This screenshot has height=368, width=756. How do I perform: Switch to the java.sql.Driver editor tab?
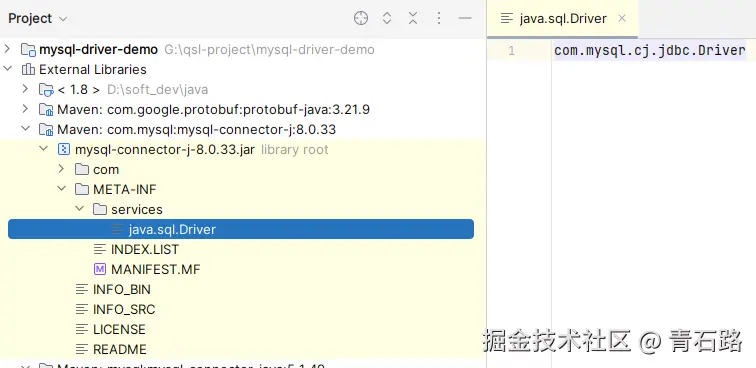coord(563,19)
